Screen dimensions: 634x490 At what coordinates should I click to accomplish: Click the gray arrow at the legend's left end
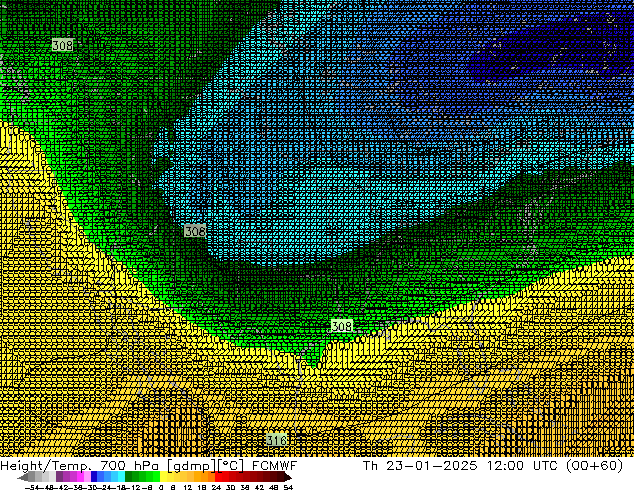tap(22, 477)
